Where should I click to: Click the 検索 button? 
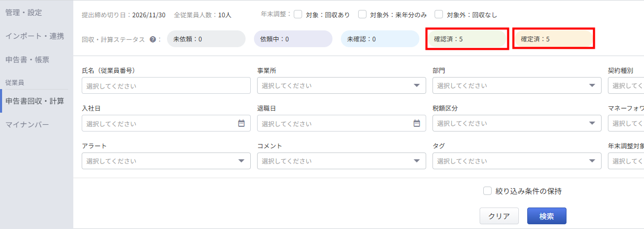547,216
